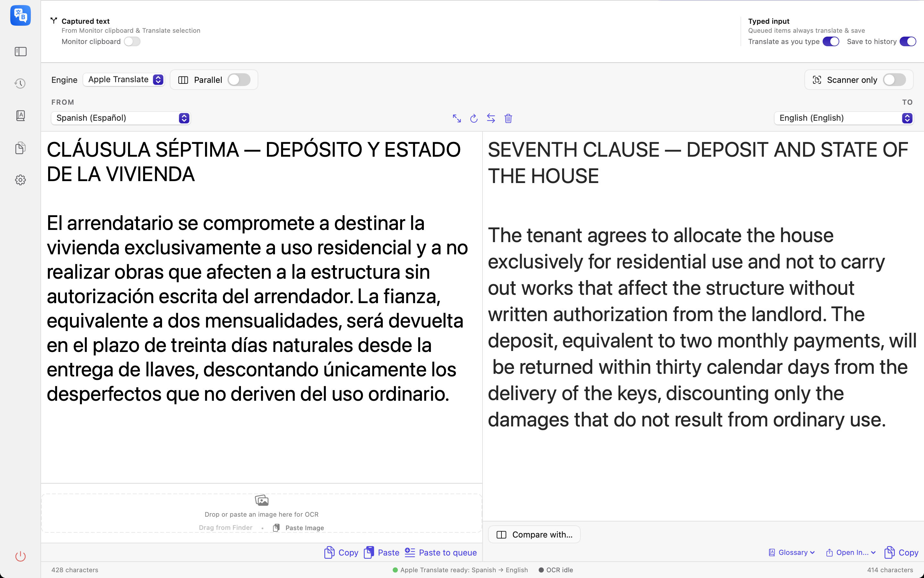
Task: Click Paste Image in OCR area
Action: (299, 528)
